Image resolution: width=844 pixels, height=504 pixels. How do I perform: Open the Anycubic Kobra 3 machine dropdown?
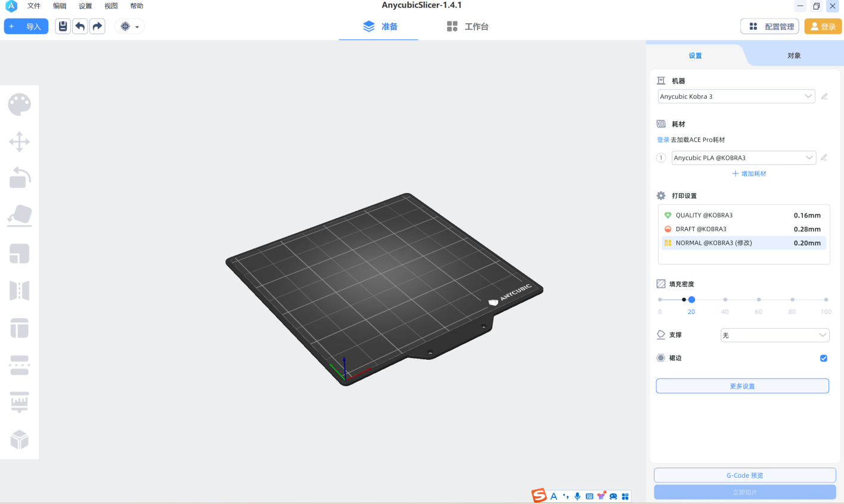(736, 97)
